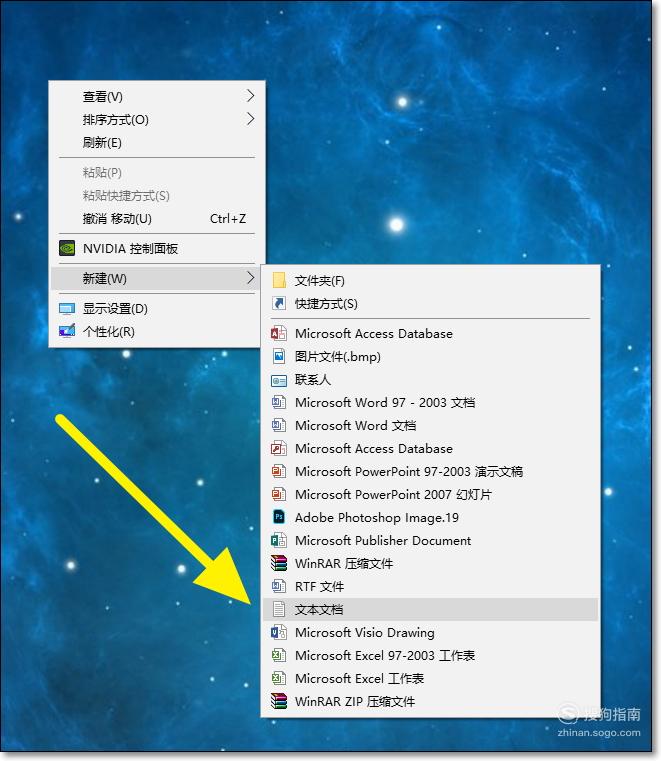The width and height of the screenshot is (661, 761).
Task: Click the WinRAR 压缩文件 label
Action: point(344,563)
